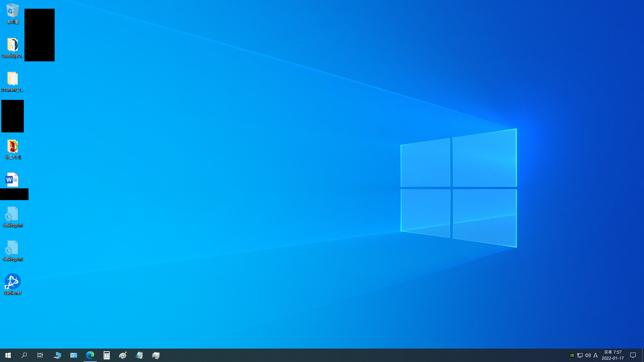The image size is (644, 362).
Task: Launch Calculator from the taskbar
Action: point(107,355)
